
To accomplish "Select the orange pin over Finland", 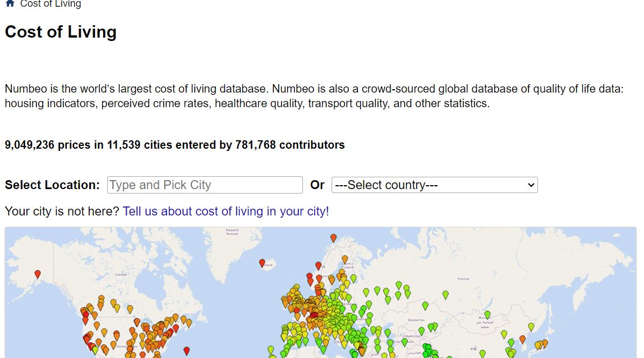I will point(345,260).
